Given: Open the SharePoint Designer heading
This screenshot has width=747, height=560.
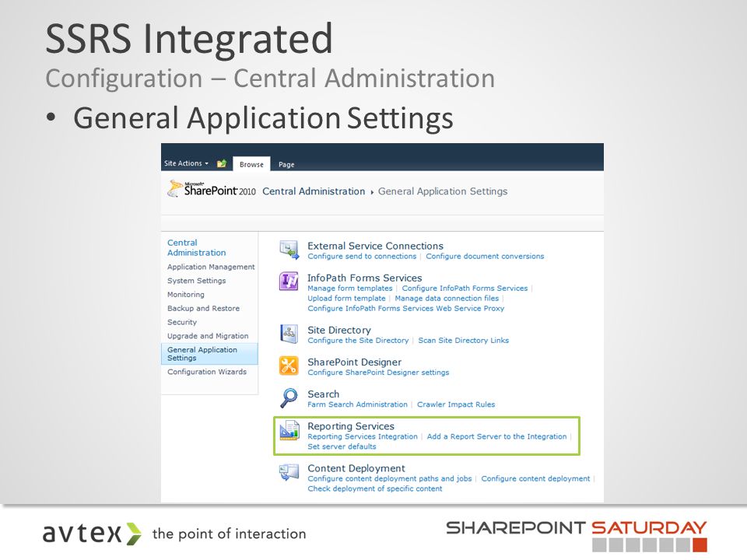Looking at the screenshot, I should (355, 362).
